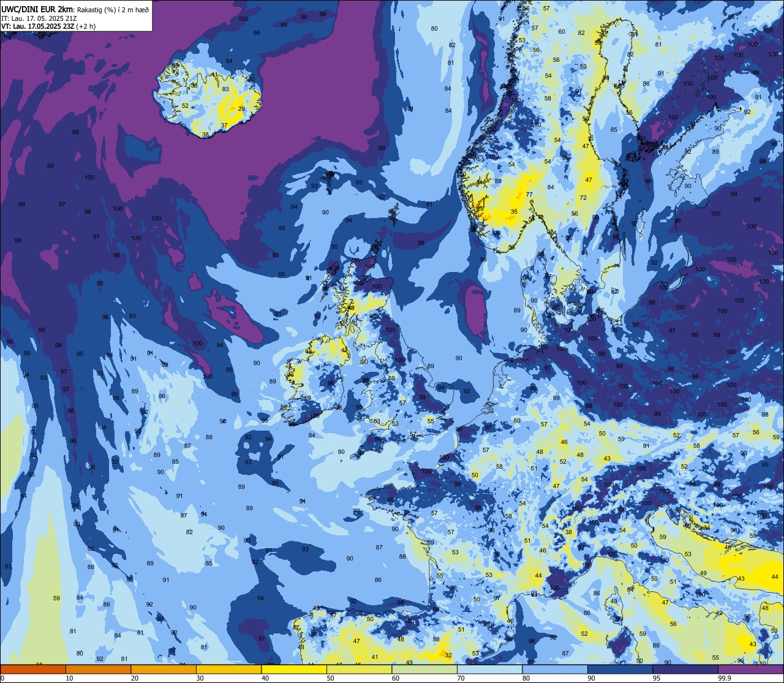Screen dimensions: 784x683
Task: Click the '37' humidity value in southern Iceland
Action: pos(224,126)
